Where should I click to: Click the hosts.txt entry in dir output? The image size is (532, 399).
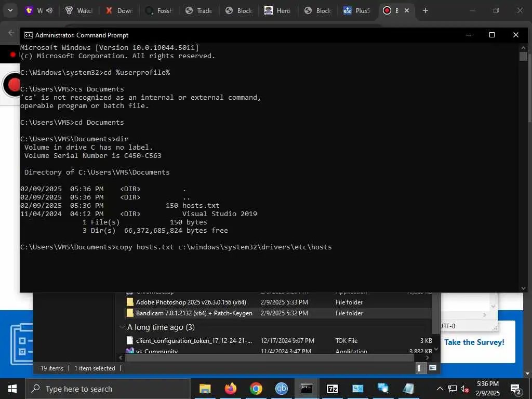point(201,206)
